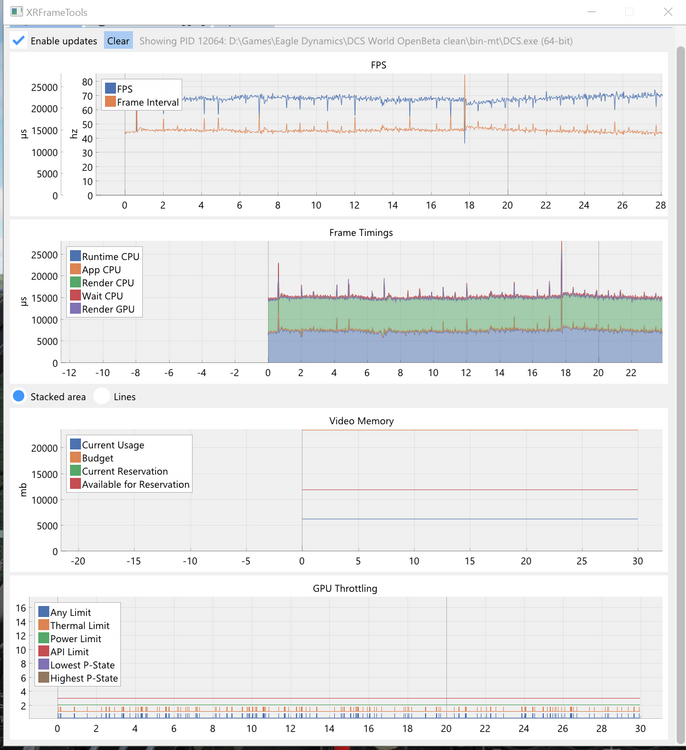Click the Current Usage legend swatch

click(x=76, y=444)
